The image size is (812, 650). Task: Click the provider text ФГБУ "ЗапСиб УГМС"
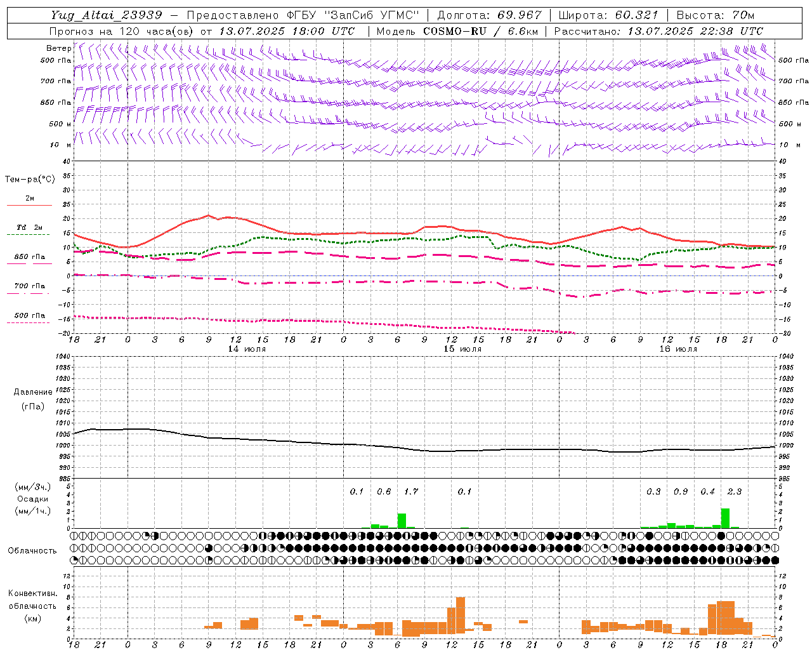click(x=354, y=15)
